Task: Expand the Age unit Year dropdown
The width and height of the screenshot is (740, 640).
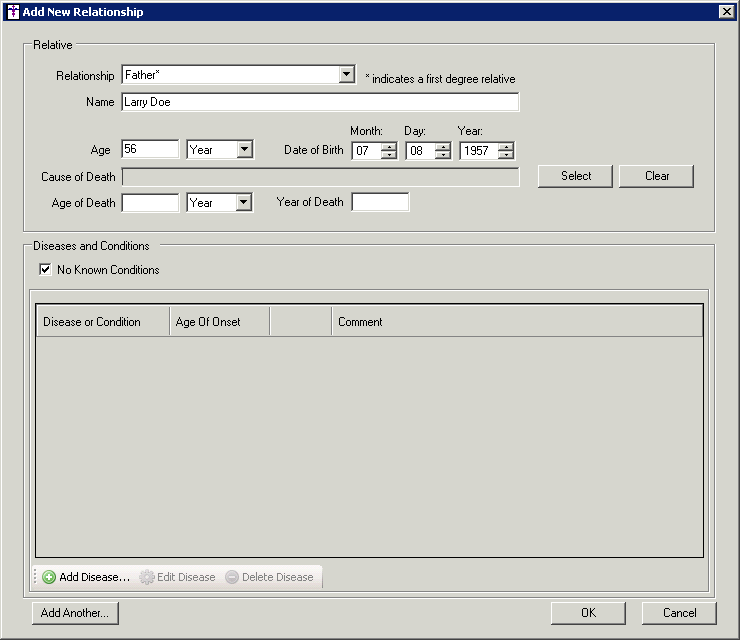Action: pos(245,149)
